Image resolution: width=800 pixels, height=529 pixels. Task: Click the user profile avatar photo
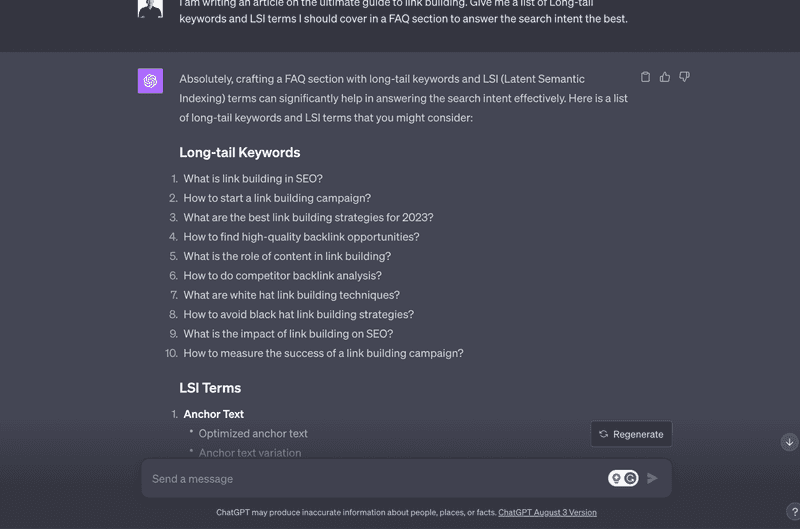click(150, 9)
